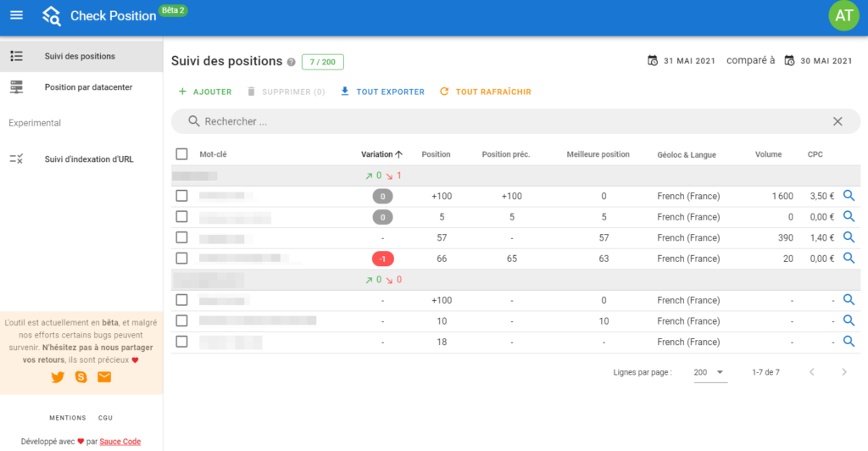This screenshot has height=451, width=868.
Task: Tick checkbox for row with position 18
Action: 181,342
